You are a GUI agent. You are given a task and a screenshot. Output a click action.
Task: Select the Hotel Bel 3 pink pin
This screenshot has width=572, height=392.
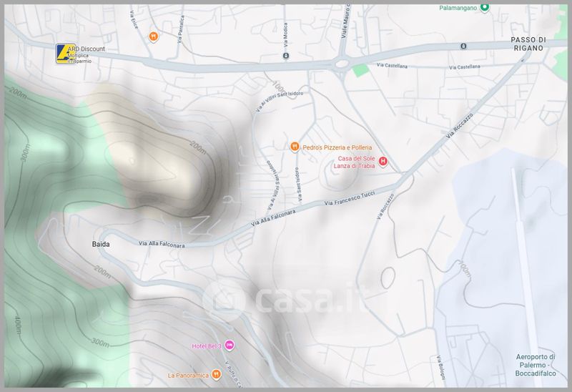(x=229, y=346)
